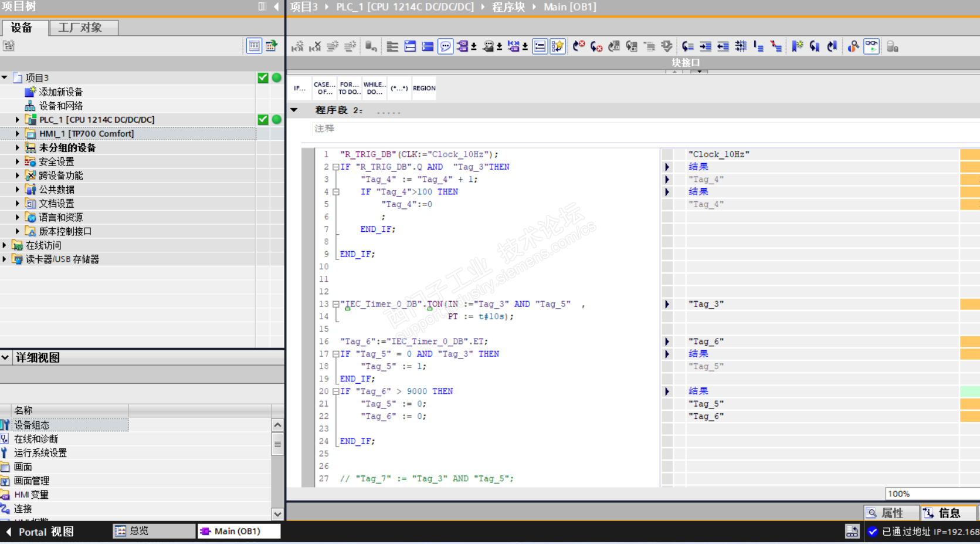Open Portal 视图 view
The image size is (980, 544).
40,532
